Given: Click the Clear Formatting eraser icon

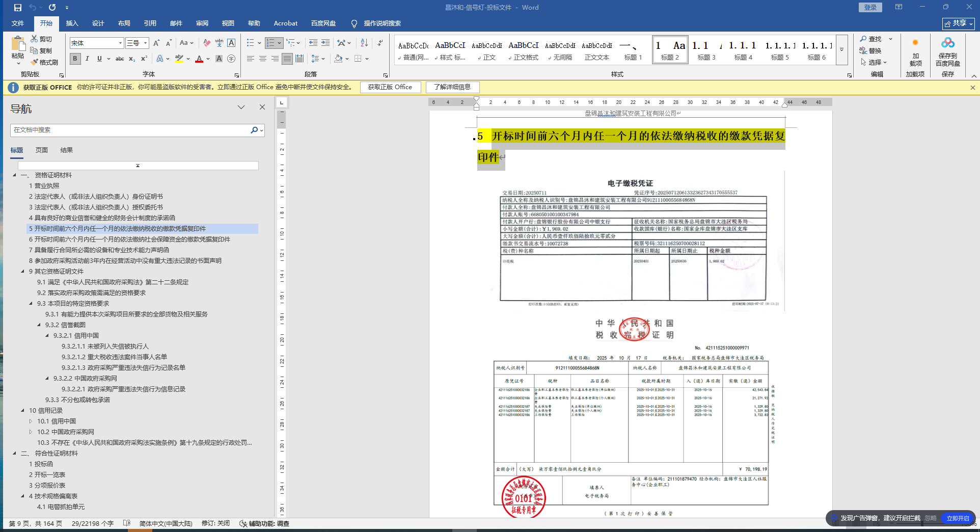Looking at the screenshot, I should [x=206, y=43].
